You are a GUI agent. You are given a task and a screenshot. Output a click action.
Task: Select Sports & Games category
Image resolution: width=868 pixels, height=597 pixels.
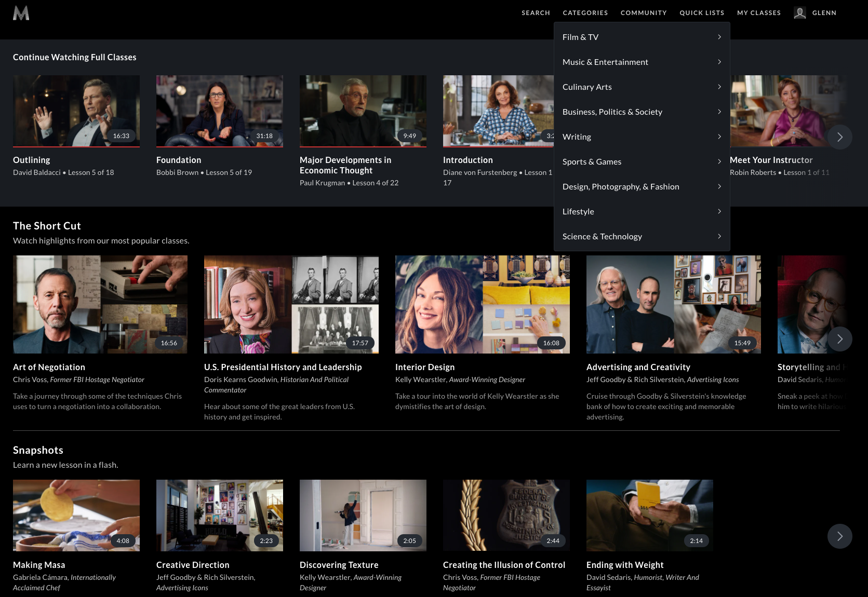(642, 161)
